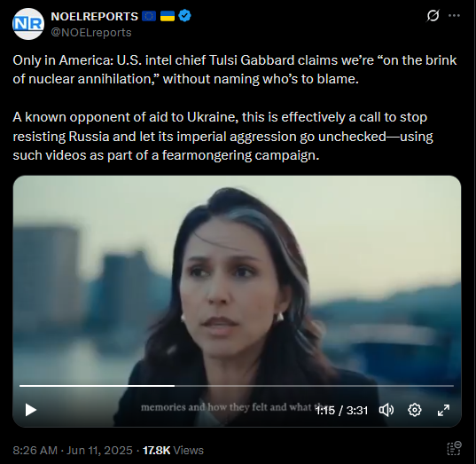
Task: Expand video to fullscreen
Action: [443, 410]
